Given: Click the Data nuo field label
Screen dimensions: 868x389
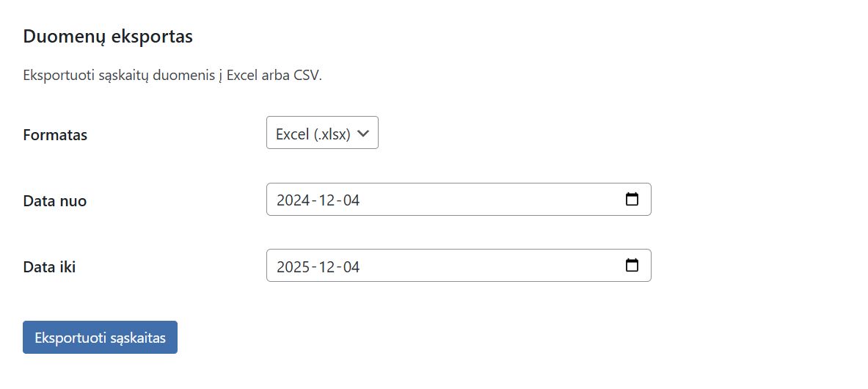Looking at the screenshot, I should 55,201.
